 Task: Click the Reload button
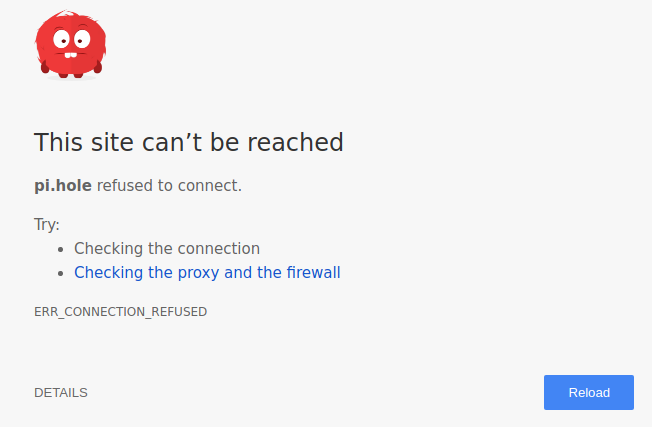(x=589, y=392)
